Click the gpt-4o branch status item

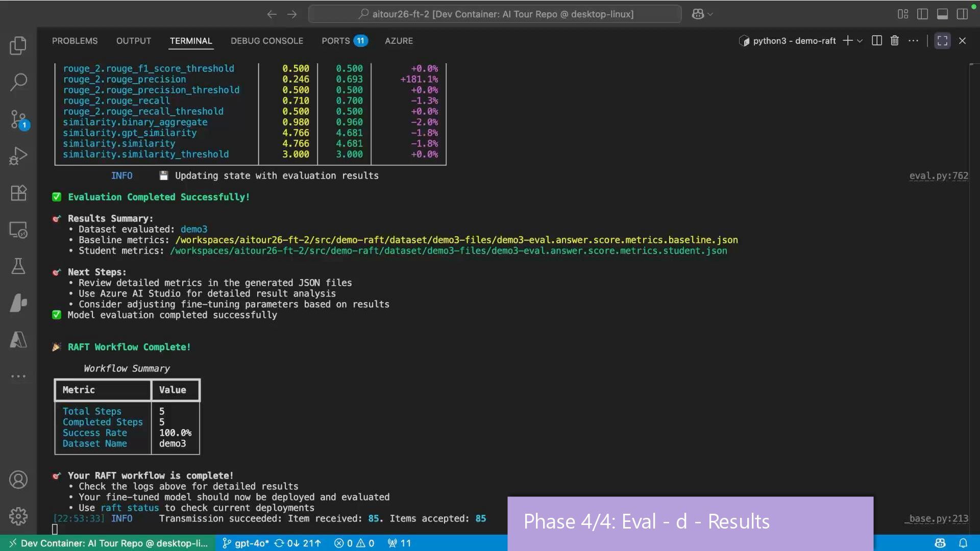(246, 543)
